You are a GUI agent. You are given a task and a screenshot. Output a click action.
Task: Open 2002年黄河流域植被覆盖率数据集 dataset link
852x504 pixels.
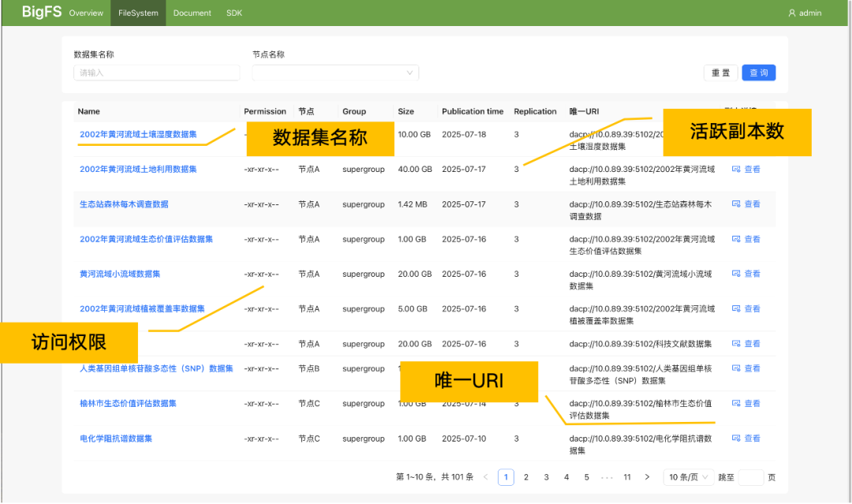tap(142, 309)
